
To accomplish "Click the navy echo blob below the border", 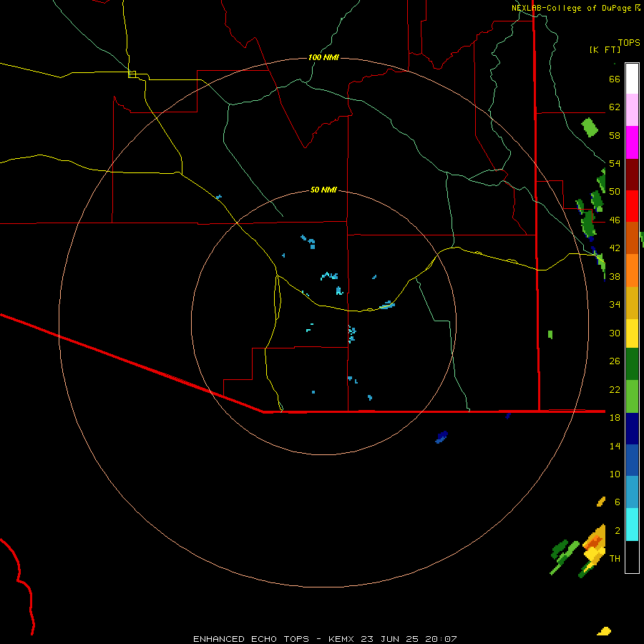I will click(441, 437).
